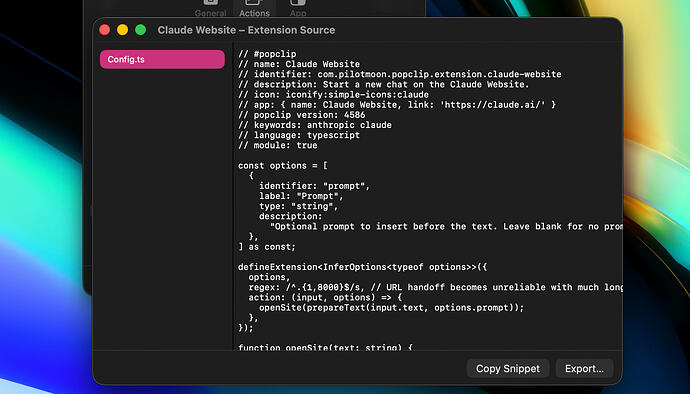Viewport: 690px width, 394px height.
Task: Switch to the General preferences tab
Action: (210, 9)
